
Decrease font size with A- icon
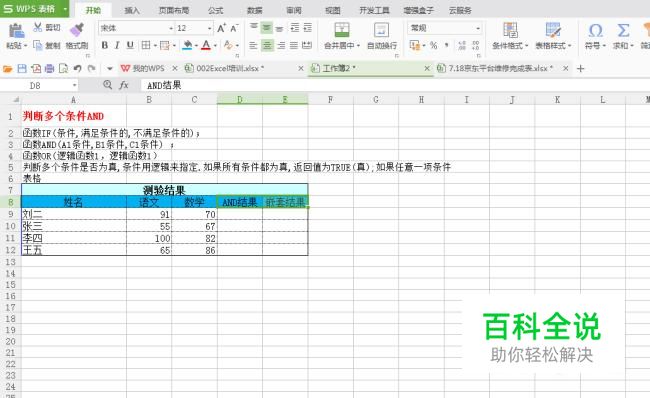pyautogui.click(x=234, y=28)
